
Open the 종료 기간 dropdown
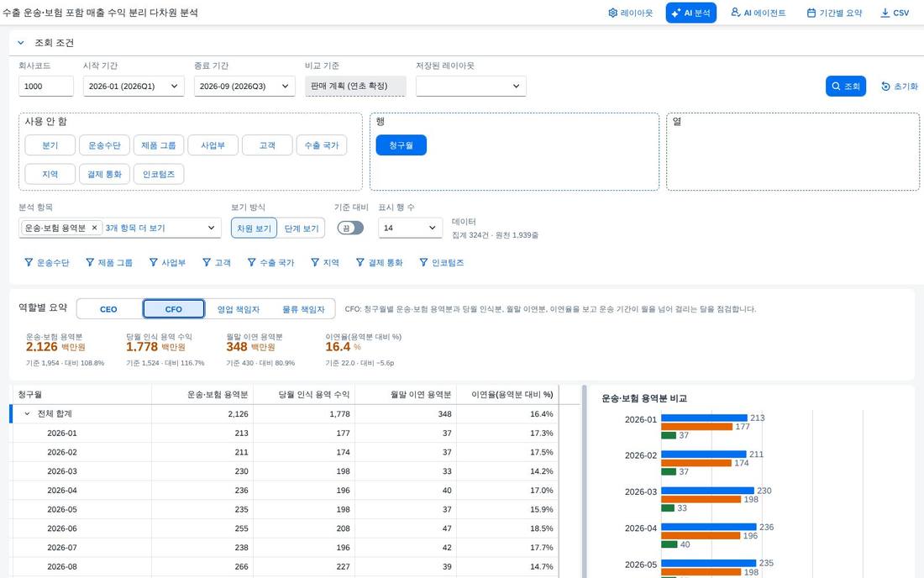coord(244,86)
